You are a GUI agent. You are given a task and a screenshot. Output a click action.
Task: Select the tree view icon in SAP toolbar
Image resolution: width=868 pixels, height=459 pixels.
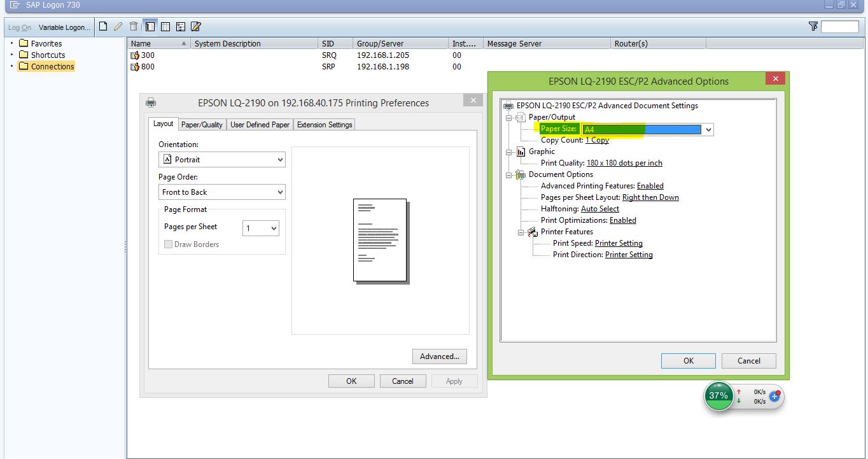pos(181,27)
